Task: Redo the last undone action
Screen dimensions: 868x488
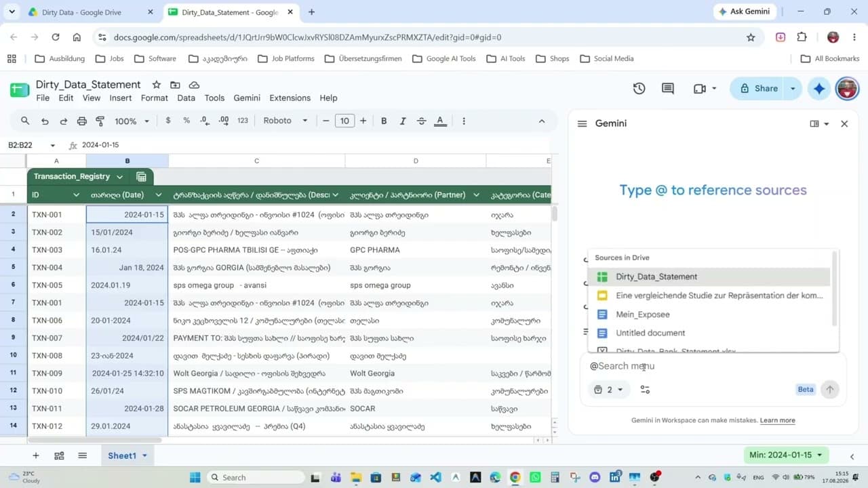Action: point(63,121)
